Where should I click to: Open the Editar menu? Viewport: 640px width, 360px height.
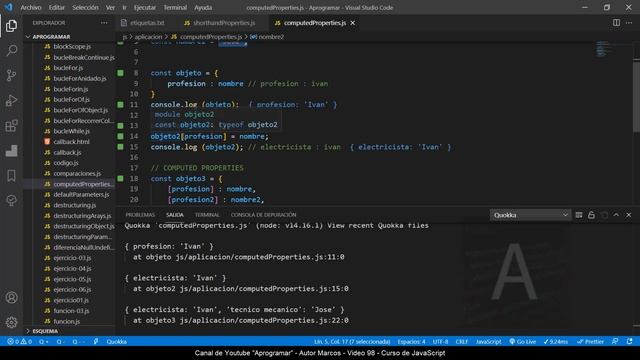[56, 7]
